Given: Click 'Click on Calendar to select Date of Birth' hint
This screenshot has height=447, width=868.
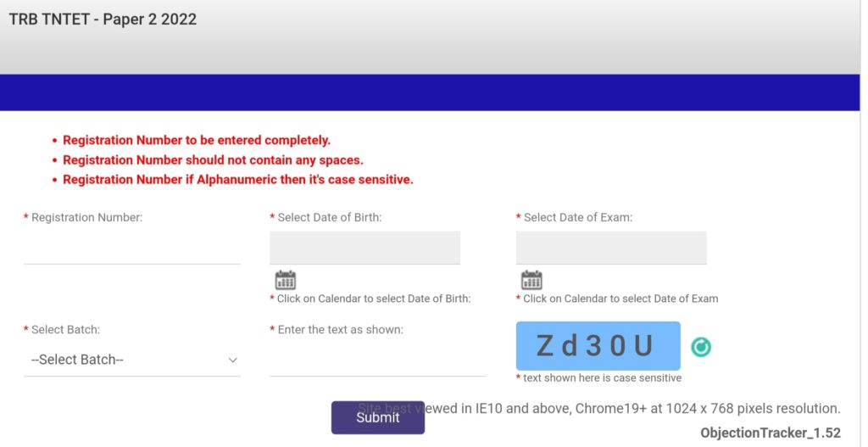Looking at the screenshot, I should point(374,299).
